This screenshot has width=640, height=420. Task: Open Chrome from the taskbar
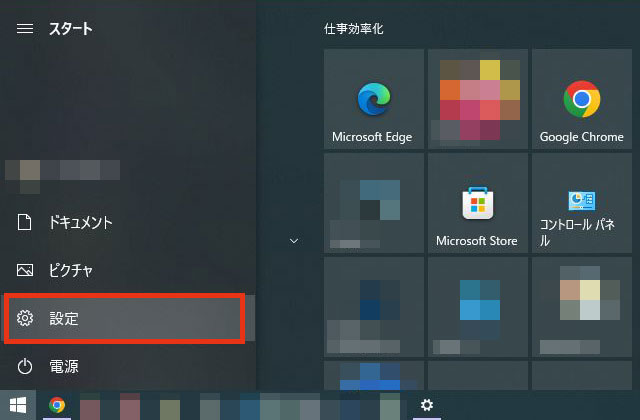pyautogui.click(x=57, y=405)
